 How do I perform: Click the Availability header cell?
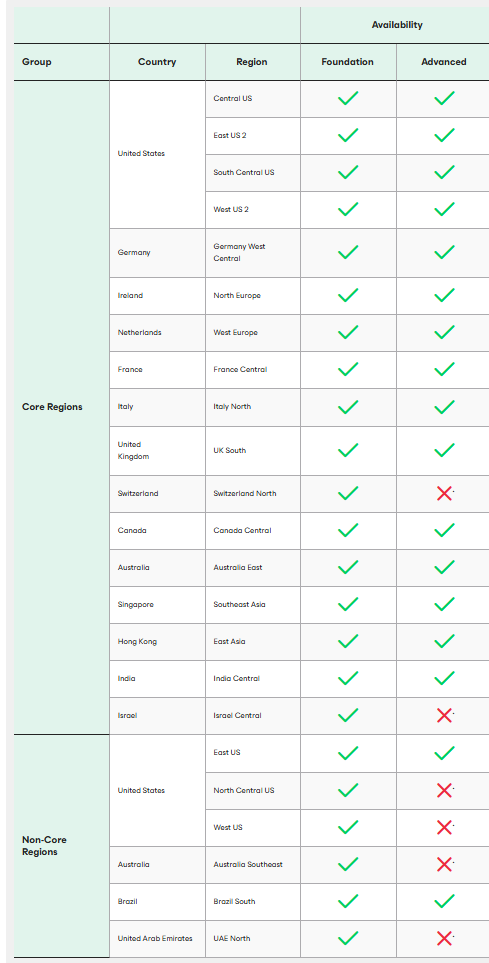(397, 25)
